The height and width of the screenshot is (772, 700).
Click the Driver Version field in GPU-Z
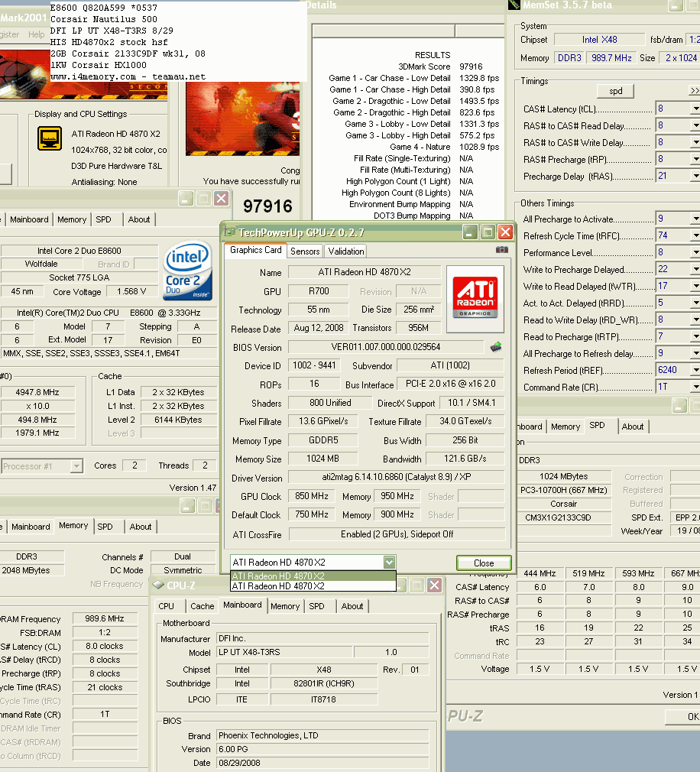[x=397, y=477]
